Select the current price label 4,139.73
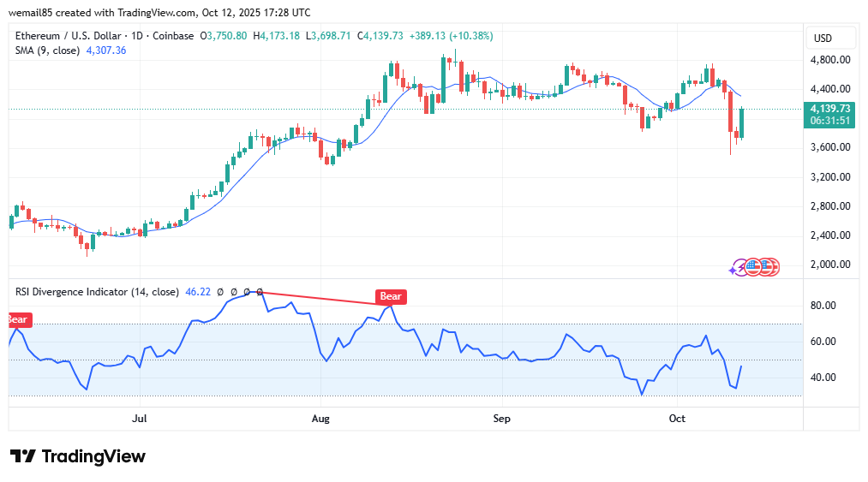 tap(829, 109)
